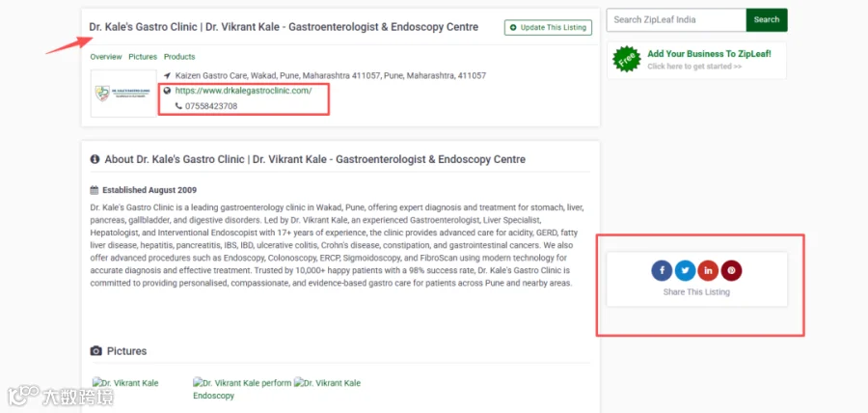The width and height of the screenshot is (868, 413).
Task: Click the camera icon next to Pictures heading
Action: [96, 351]
